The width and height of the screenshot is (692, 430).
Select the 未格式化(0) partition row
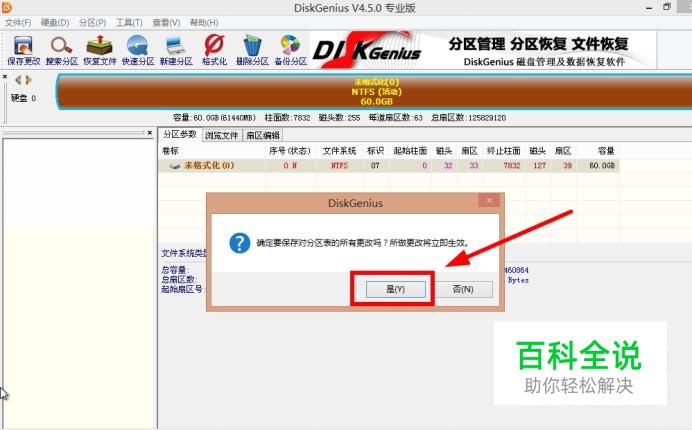point(388,166)
